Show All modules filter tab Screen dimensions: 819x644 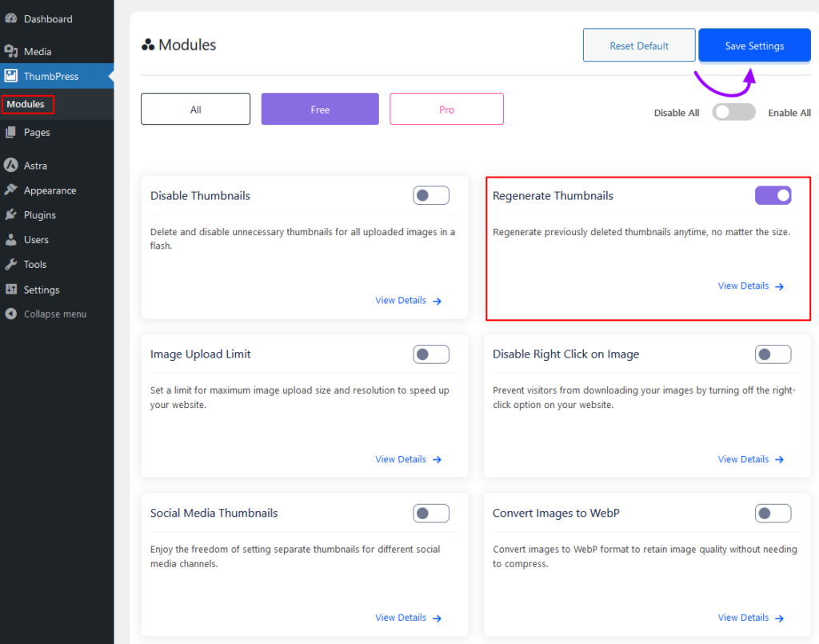(x=195, y=109)
